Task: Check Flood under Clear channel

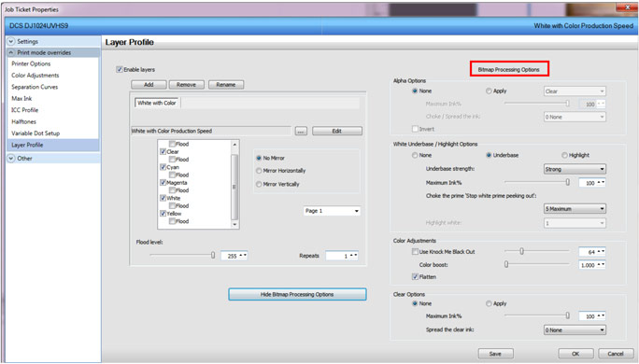Action: click(x=173, y=160)
